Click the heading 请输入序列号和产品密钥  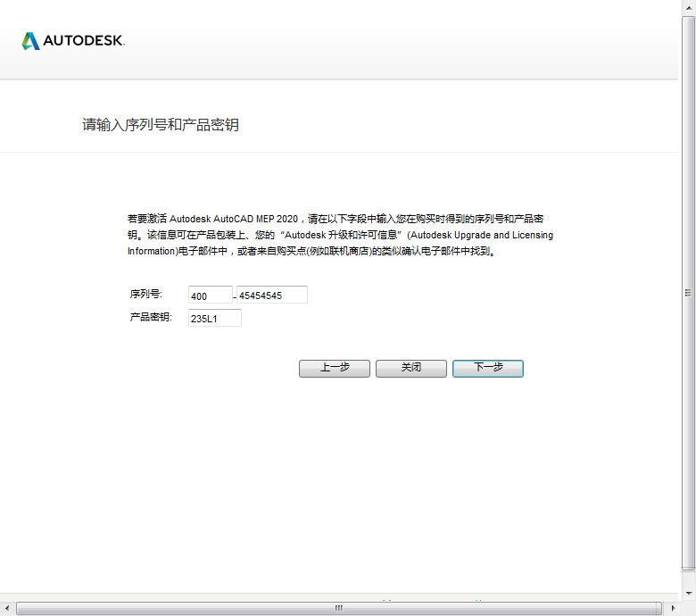161,125
